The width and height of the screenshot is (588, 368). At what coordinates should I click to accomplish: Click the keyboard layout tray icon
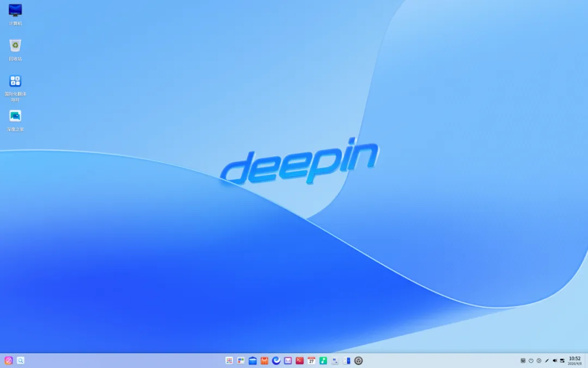(523, 360)
